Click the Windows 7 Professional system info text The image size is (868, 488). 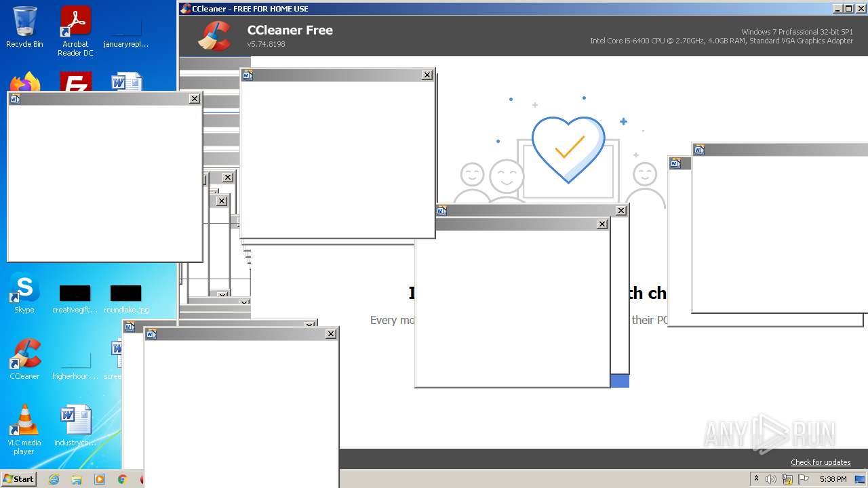(797, 32)
